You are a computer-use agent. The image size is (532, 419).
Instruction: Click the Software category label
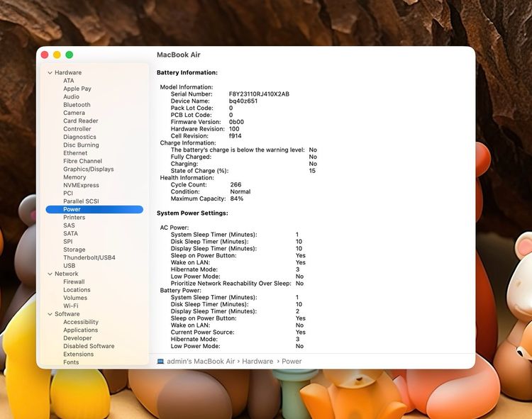coord(67,314)
